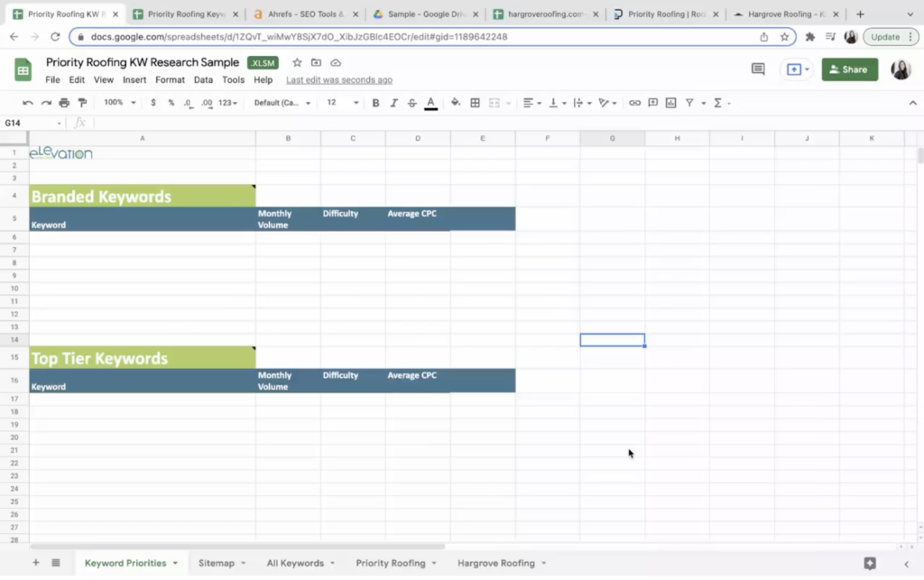Click the green Share button
924x580 pixels.
point(849,69)
